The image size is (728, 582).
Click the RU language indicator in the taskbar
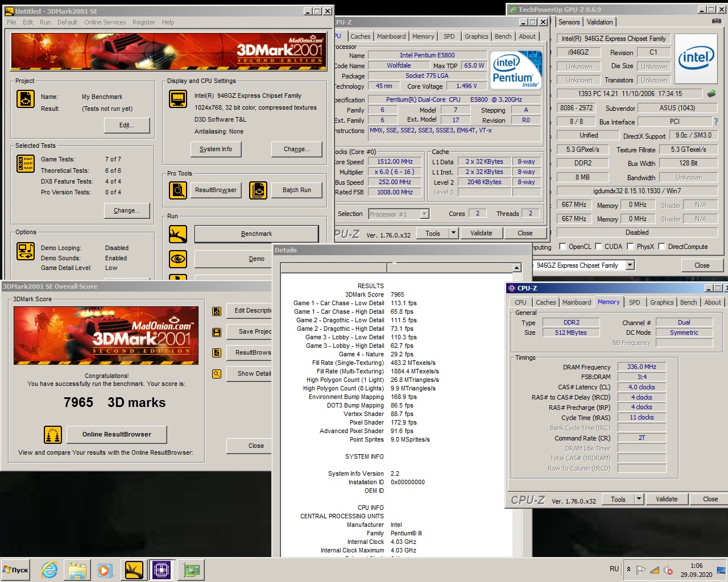pos(614,569)
